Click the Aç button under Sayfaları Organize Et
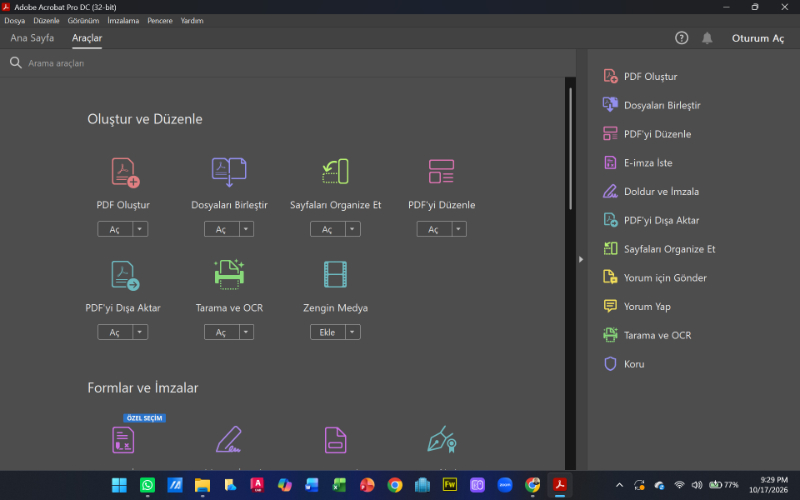Screen dimensions: 800x500 328,229
